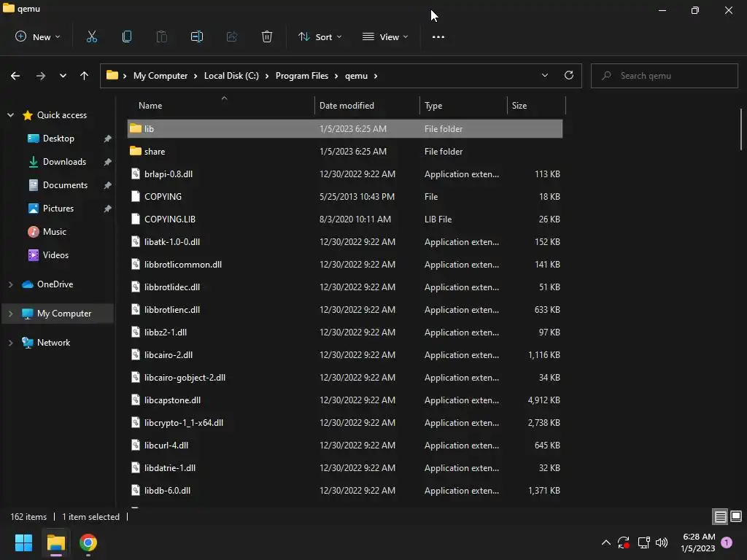Click Local Disk (C:) in breadcrumb

coord(231,76)
